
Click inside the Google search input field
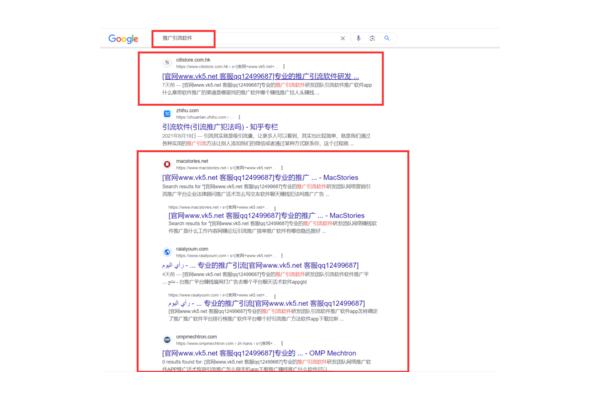tap(250, 39)
